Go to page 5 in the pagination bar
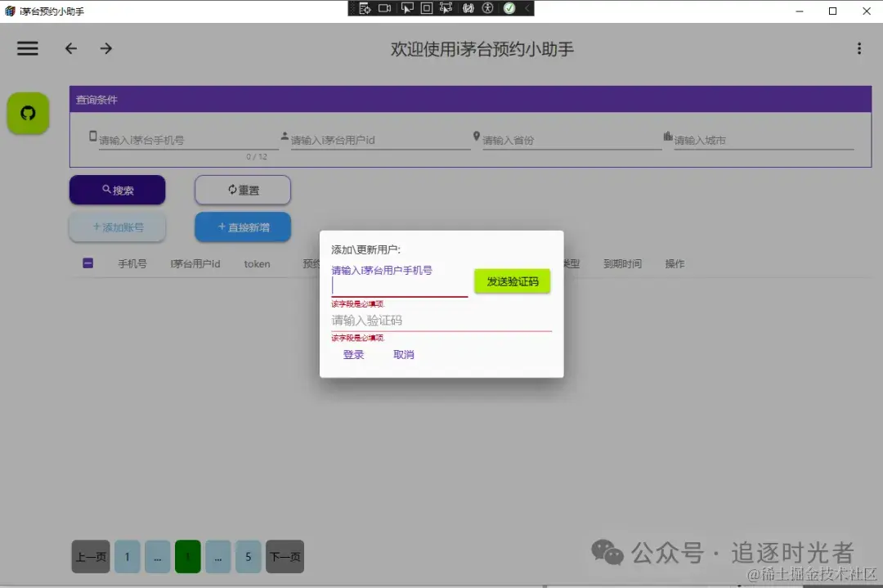Image resolution: width=883 pixels, height=588 pixels. [x=248, y=556]
